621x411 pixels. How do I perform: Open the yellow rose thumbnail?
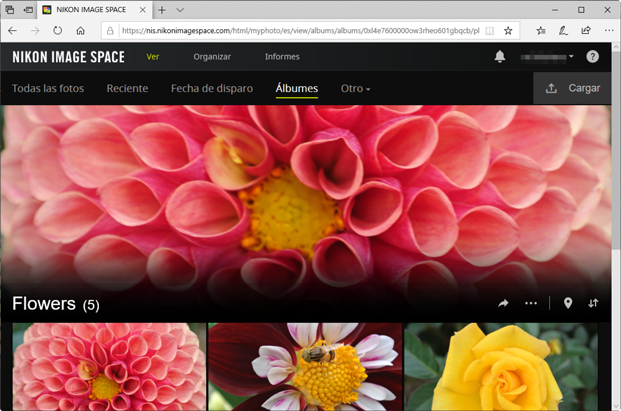506,366
